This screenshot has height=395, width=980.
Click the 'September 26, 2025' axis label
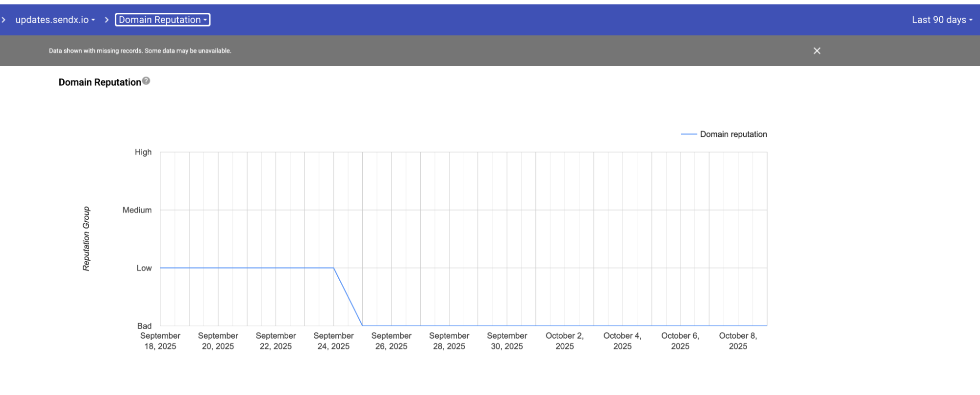pyautogui.click(x=392, y=341)
